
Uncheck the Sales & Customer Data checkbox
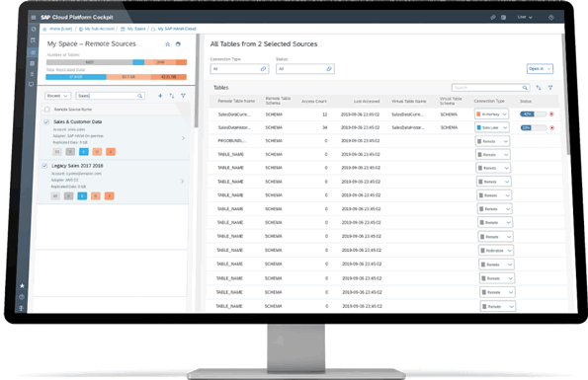46,122
